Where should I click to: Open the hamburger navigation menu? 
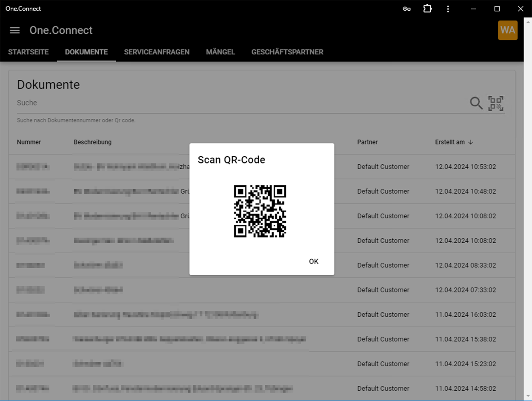click(15, 30)
